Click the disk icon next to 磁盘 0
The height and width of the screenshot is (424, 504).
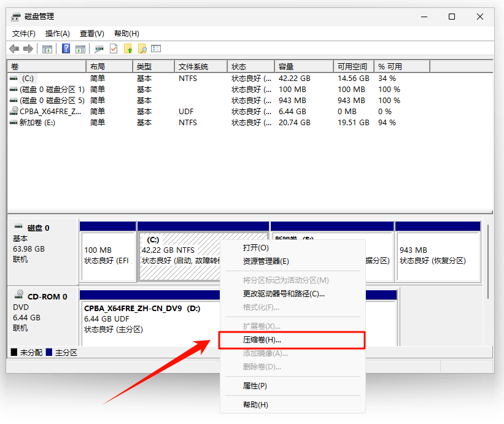pyautogui.click(x=18, y=226)
